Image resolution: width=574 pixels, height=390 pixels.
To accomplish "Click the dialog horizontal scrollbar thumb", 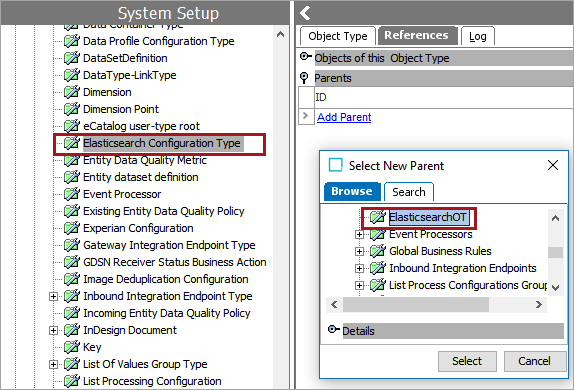I will [x=415, y=304].
